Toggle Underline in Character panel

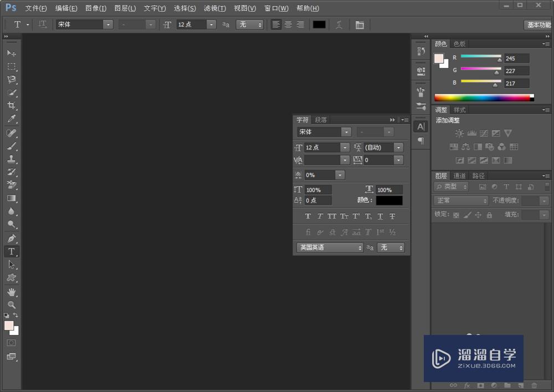[x=380, y=216]
